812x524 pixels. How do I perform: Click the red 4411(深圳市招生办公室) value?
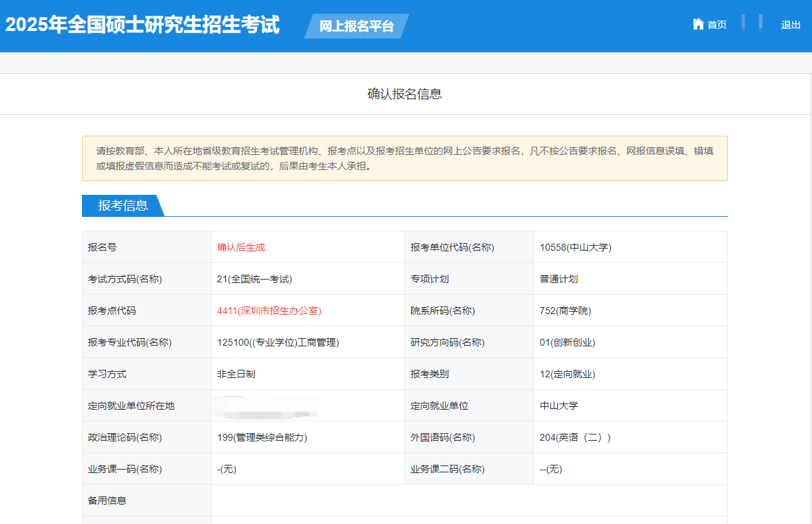269,311
